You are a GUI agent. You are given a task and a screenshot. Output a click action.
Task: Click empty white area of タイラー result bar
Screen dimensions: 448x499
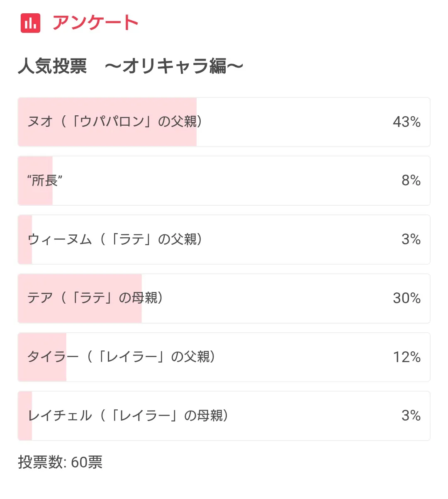[x=303, y=357]
